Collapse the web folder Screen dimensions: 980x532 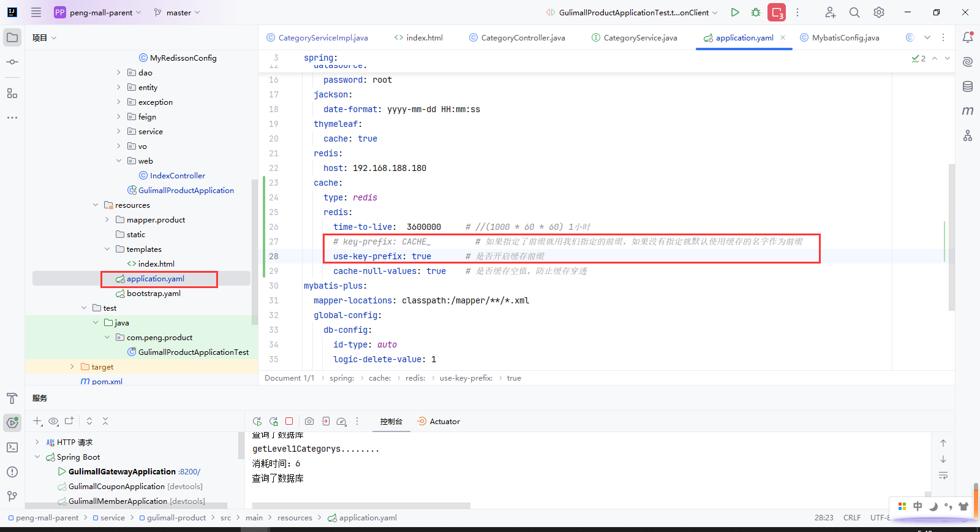(x=119, y=161)
